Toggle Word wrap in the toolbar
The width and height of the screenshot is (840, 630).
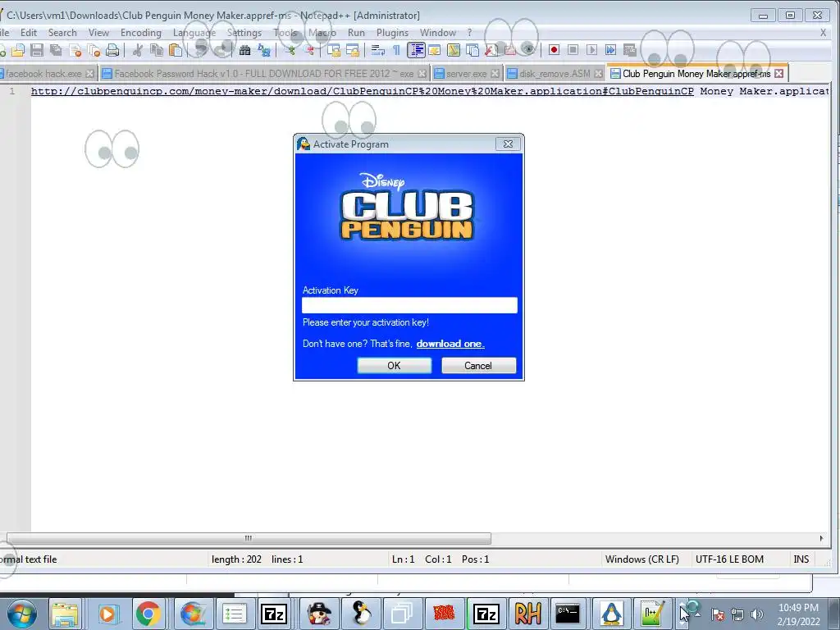(x=377, y=50)
